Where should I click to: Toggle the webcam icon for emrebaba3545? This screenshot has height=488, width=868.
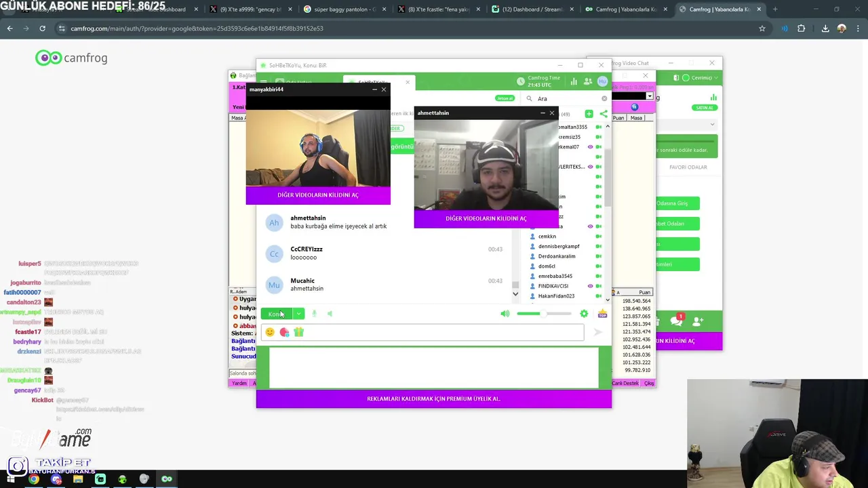pos(598,276)
